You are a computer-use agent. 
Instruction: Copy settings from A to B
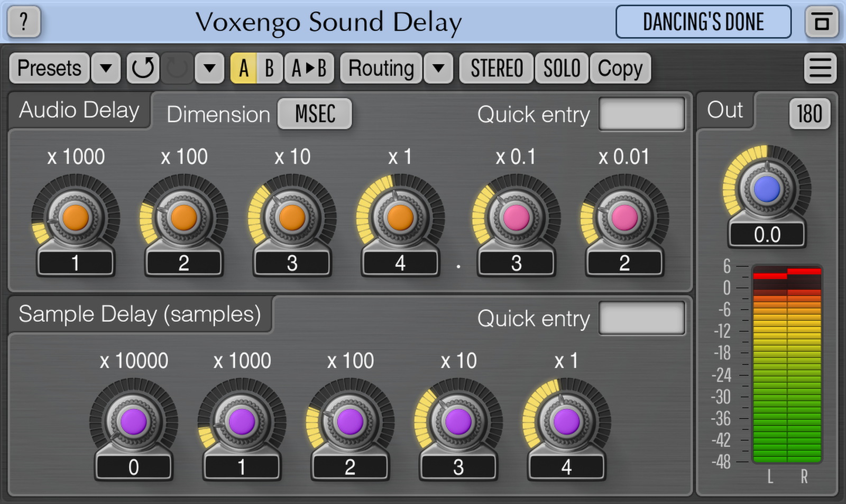(310, 68)
